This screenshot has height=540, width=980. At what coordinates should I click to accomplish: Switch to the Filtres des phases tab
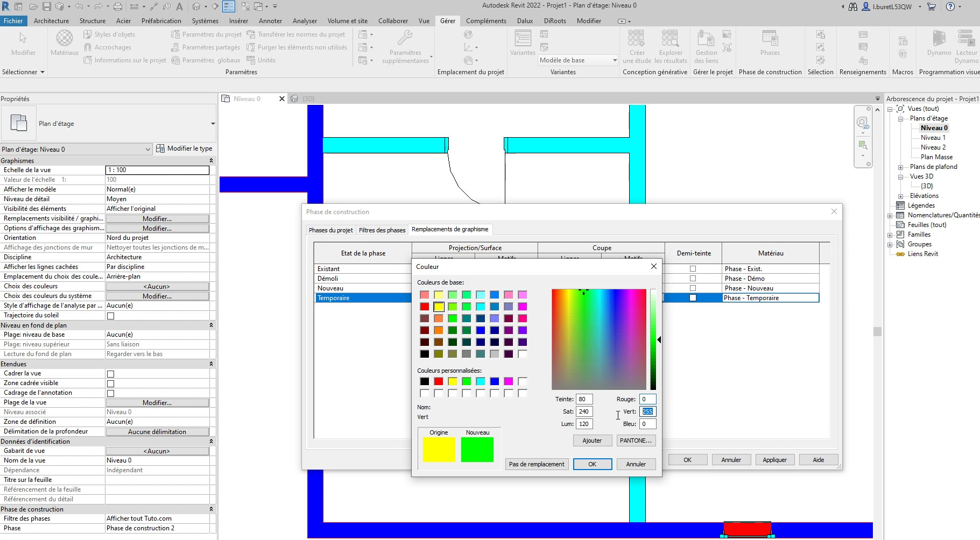382,230
